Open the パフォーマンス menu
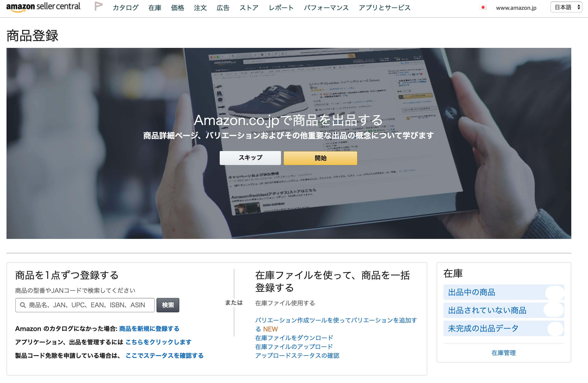 tap(326, 8)
